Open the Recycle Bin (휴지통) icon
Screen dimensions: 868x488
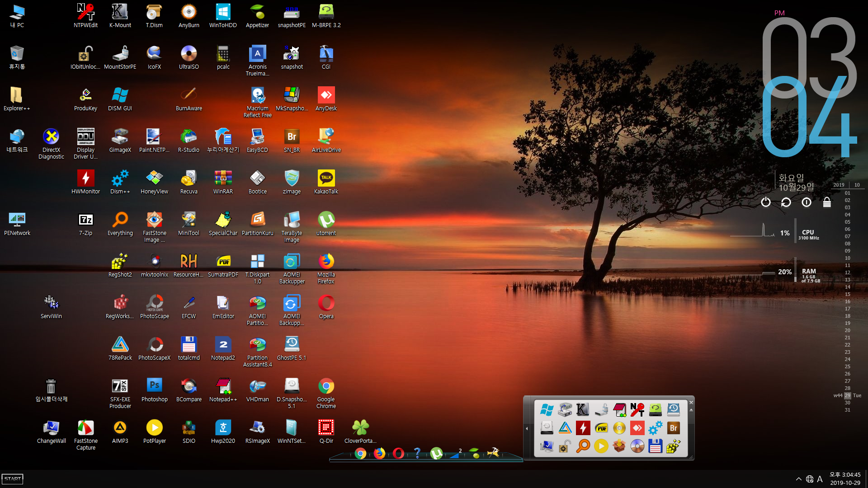[17, 57]
